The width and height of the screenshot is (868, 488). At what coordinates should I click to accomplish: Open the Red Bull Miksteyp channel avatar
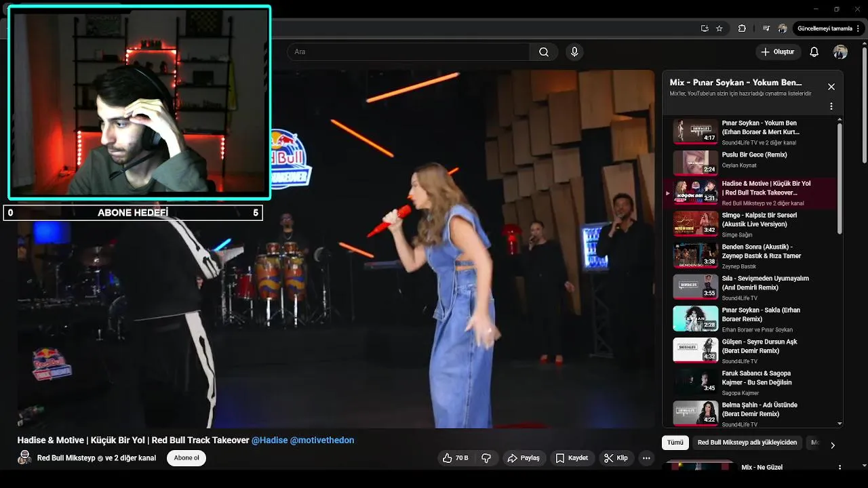(25, 457)
